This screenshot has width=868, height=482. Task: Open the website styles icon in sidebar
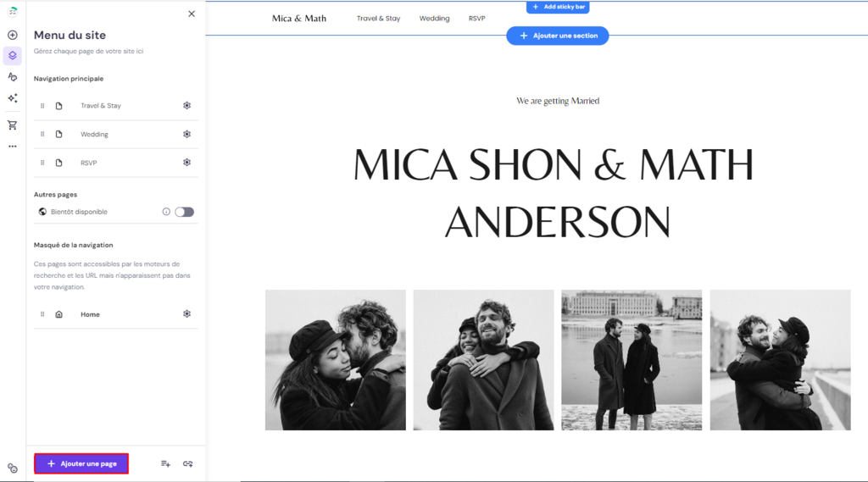(x=12, y=77)
